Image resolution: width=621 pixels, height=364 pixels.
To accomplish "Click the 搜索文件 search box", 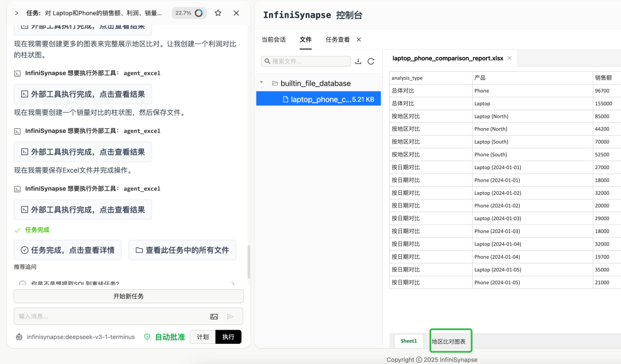I will coord(306,61).
